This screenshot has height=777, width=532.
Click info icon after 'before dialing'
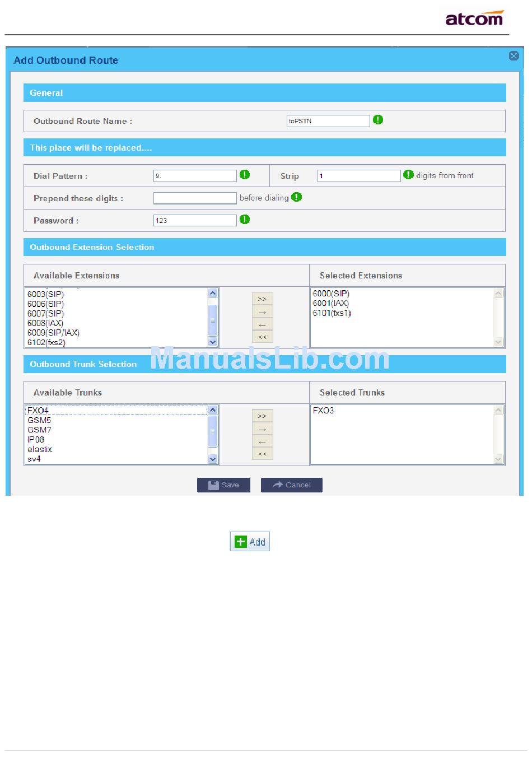(297, 197)
